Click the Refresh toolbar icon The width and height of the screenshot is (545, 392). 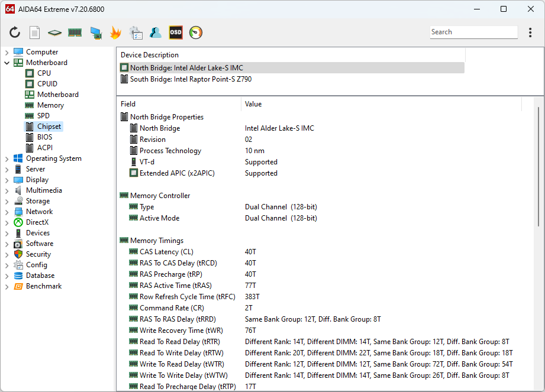click(x=15, y=33)
